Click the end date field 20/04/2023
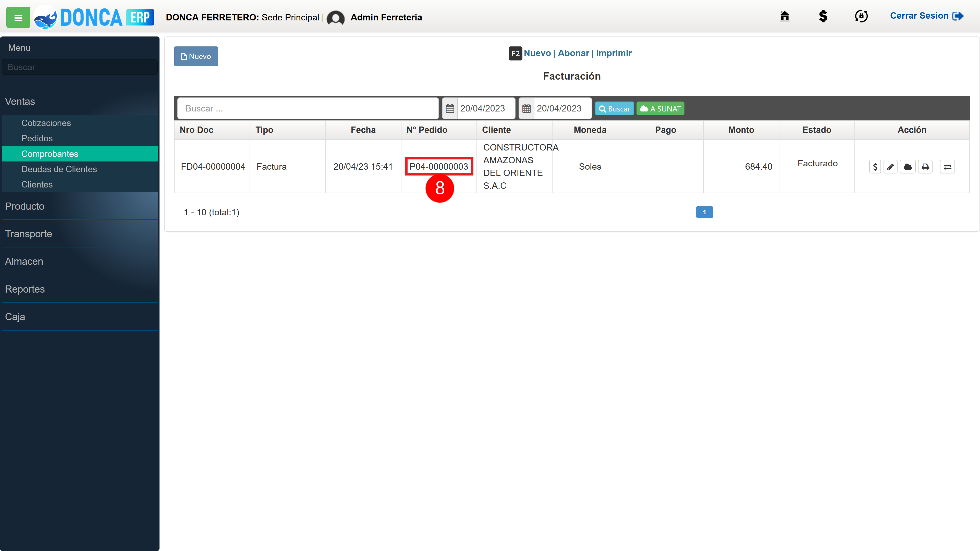Viewport: 980px width, 551px height. tap(562, 108)
